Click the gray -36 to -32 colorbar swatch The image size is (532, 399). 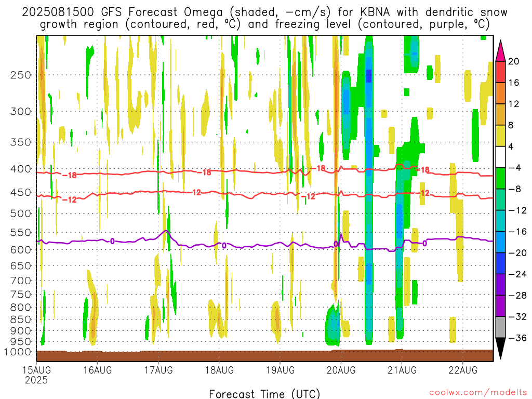click(500, 327)
